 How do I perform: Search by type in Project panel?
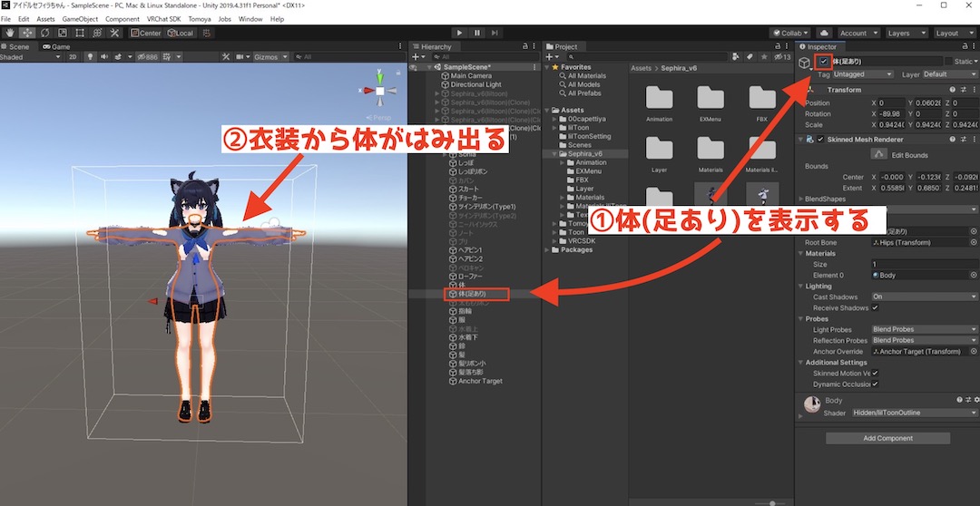pos(738,57)
